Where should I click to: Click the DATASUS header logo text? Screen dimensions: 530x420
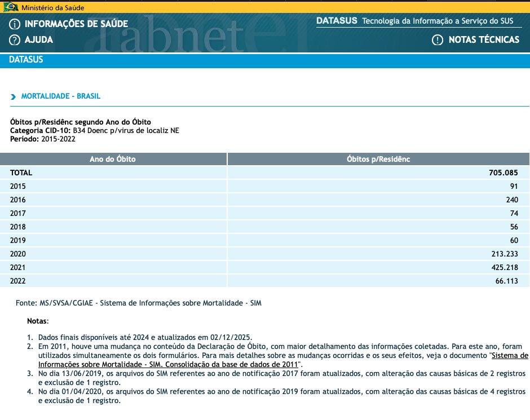[x=337, y=21]
